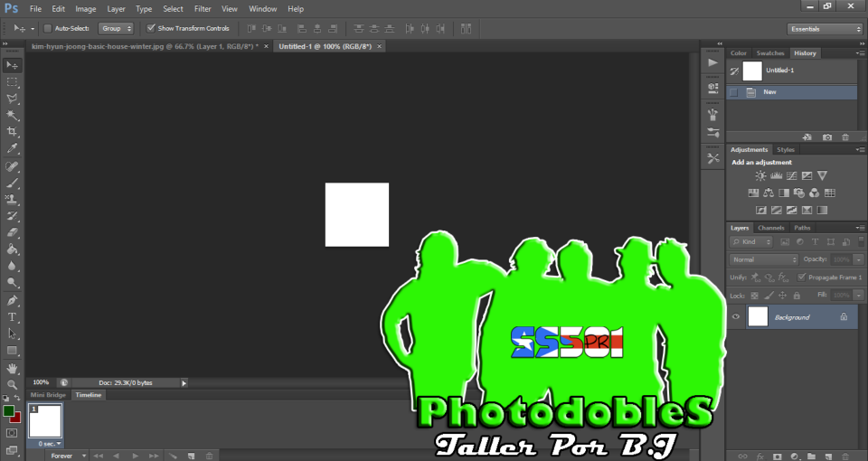Select the Rectangle shape tool
Image resolution: width=868 pixels, height=461 pixels.
(12, 351)
